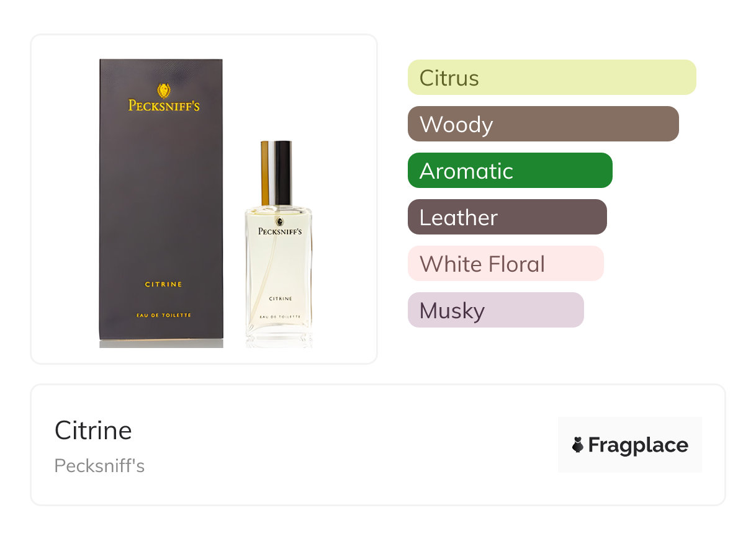Select the Leather accord bar

[x=507, y=217]
